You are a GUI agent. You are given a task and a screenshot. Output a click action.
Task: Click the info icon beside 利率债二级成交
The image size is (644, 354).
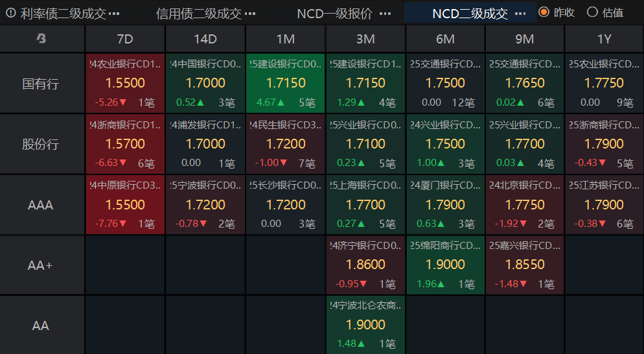10,13
